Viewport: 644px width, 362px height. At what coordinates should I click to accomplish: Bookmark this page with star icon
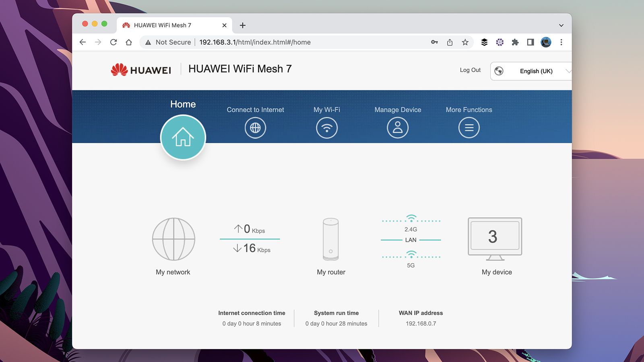coord(465,42)
